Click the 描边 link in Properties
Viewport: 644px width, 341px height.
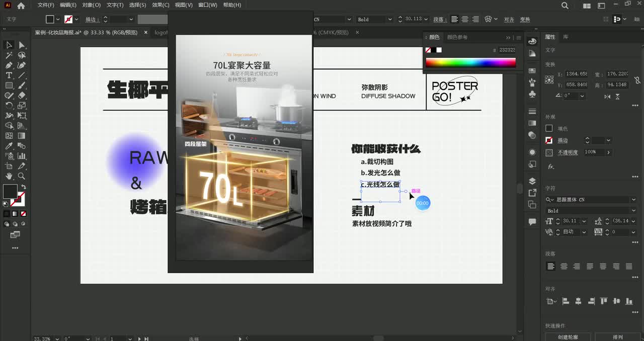(562, 141)
